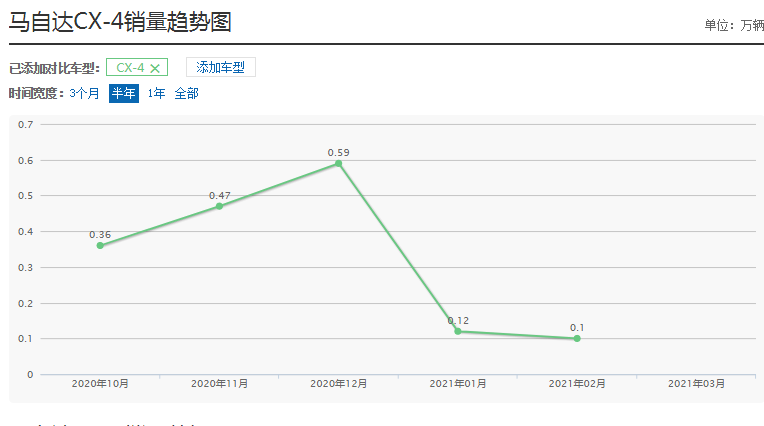Image resolution: width=764 pixels, height=426 pixels.
Task: Click the 已添加对比车型 label
Action: [54, 68]
